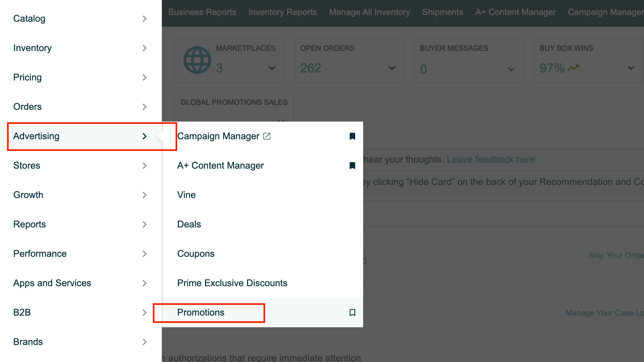The image size is (644, 362).
Task: Open Prime Exclusive Discounts
Action: pyautogui.click(x=232, y=283)
